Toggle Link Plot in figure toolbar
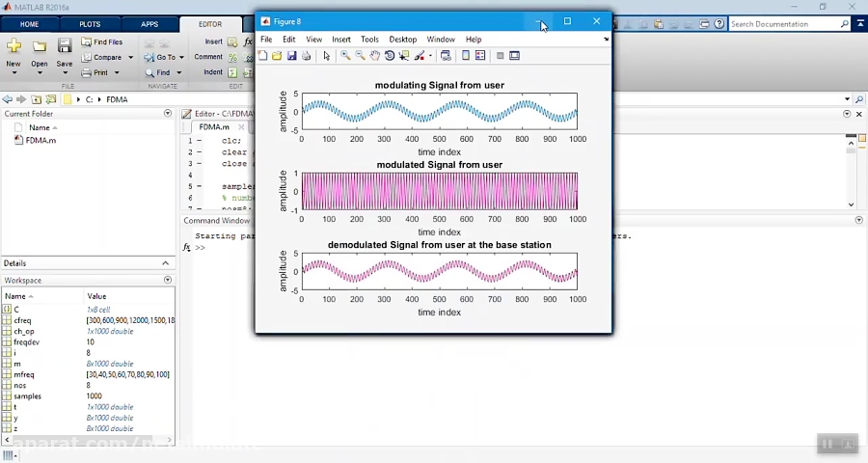The height and width of the screenshot is (463, 868). pos(446,56)
